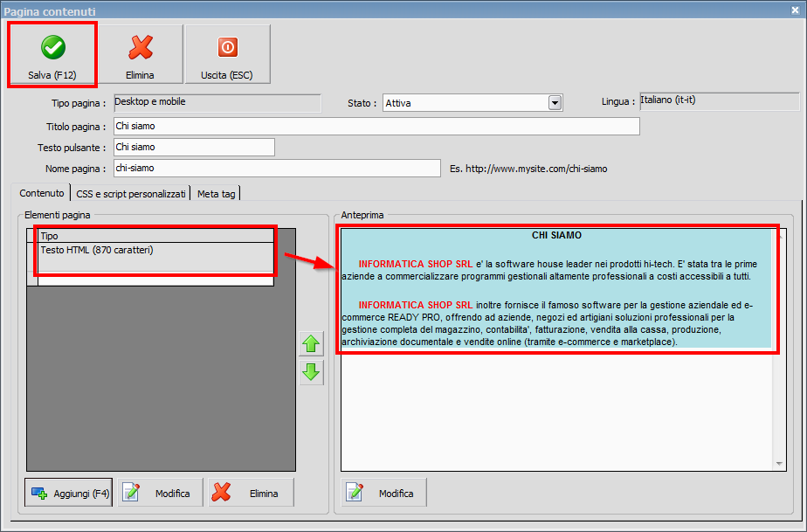
Task: Click Modifica under the Elementi pagina list
Action: pos(160,493)
